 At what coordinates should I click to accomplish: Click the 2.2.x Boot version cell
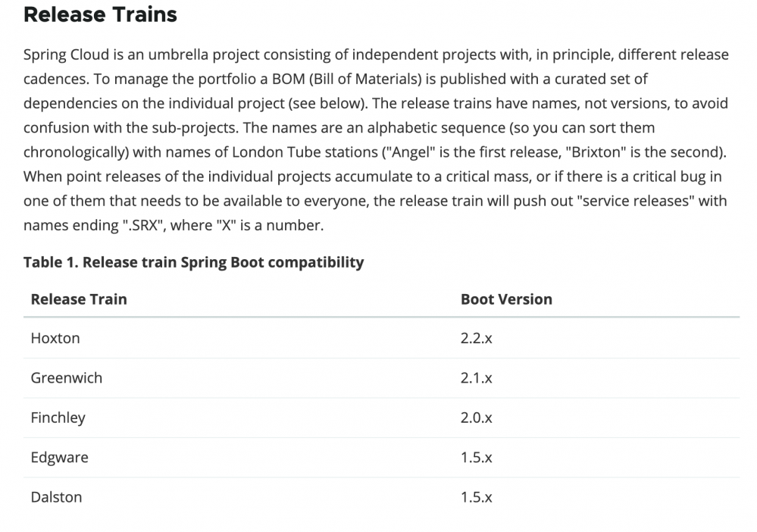(x=476, y=339)
